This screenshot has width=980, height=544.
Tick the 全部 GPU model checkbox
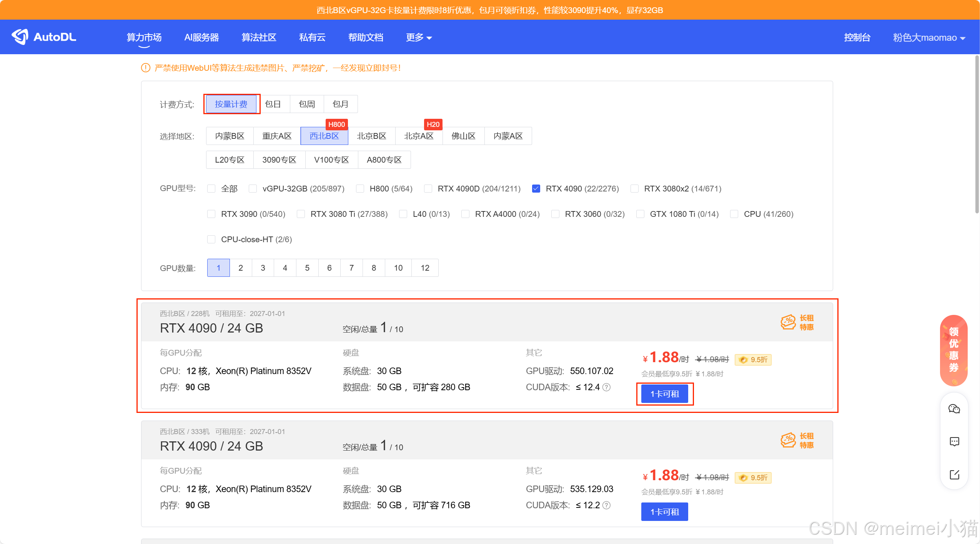point(211,188)
